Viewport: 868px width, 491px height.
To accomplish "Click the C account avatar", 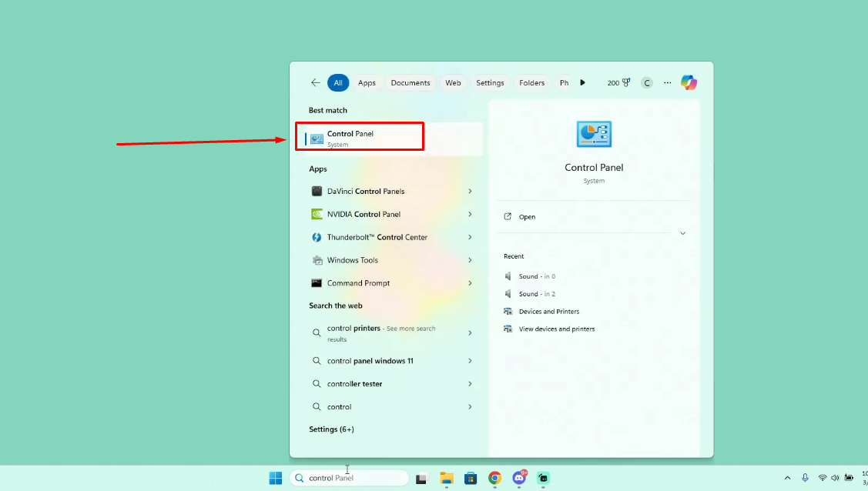I will click(647, 83).
